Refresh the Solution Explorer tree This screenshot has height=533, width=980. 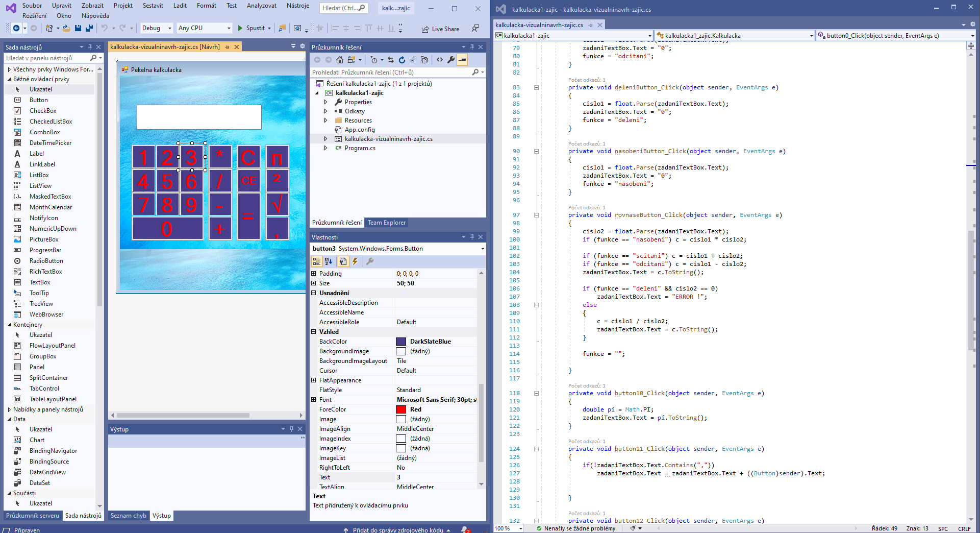(x=402, y=60)
